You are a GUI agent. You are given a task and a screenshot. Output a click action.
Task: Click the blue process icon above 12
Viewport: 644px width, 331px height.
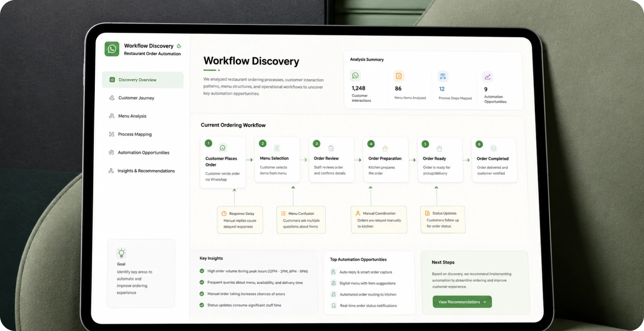point(443,76)
